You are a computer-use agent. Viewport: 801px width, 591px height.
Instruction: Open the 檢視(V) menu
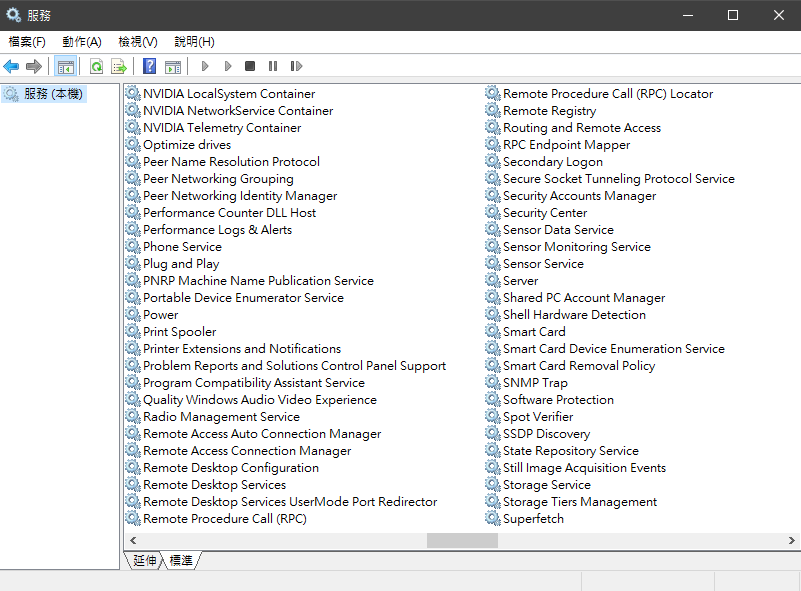coord(138,42)
